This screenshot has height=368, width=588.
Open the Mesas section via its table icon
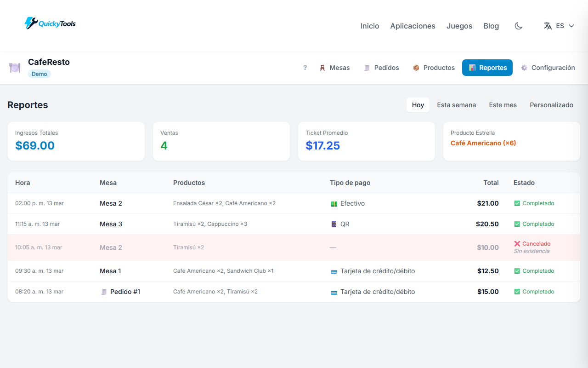[322, 68]
